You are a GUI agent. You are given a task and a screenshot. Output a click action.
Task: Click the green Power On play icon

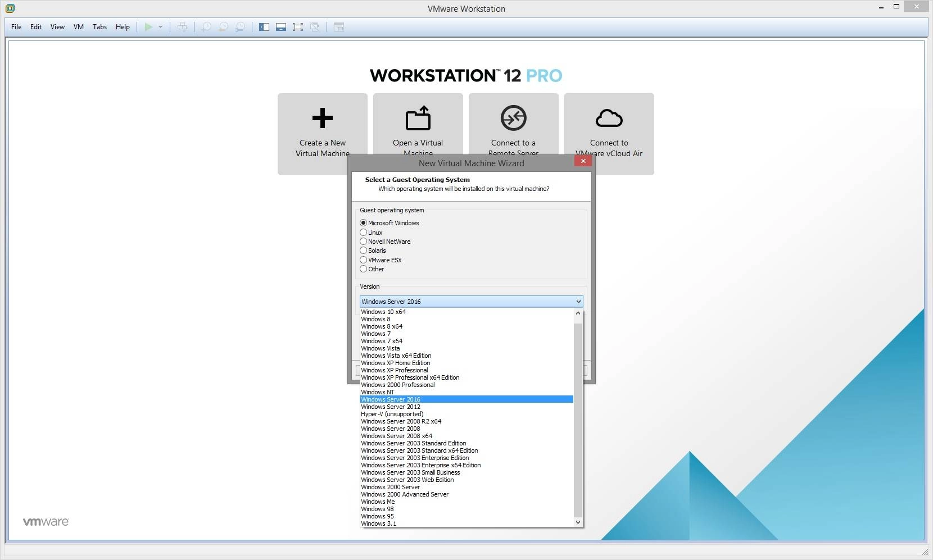pos(148,27)
